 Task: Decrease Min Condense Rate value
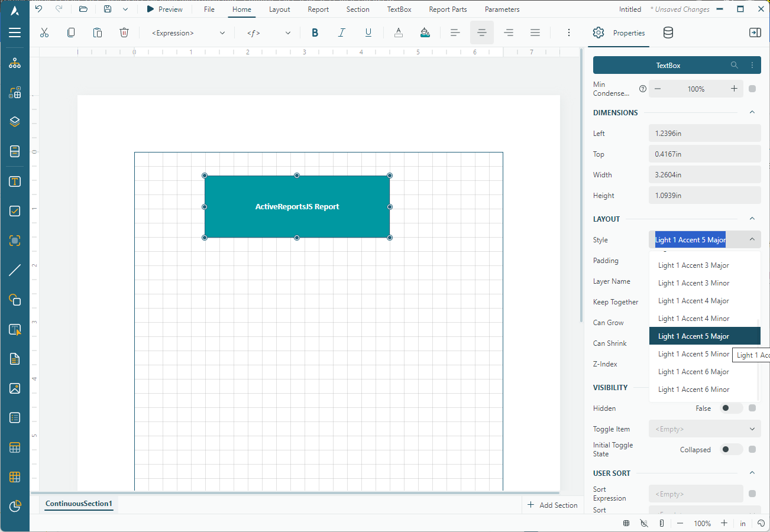click(x=658, y=89)
